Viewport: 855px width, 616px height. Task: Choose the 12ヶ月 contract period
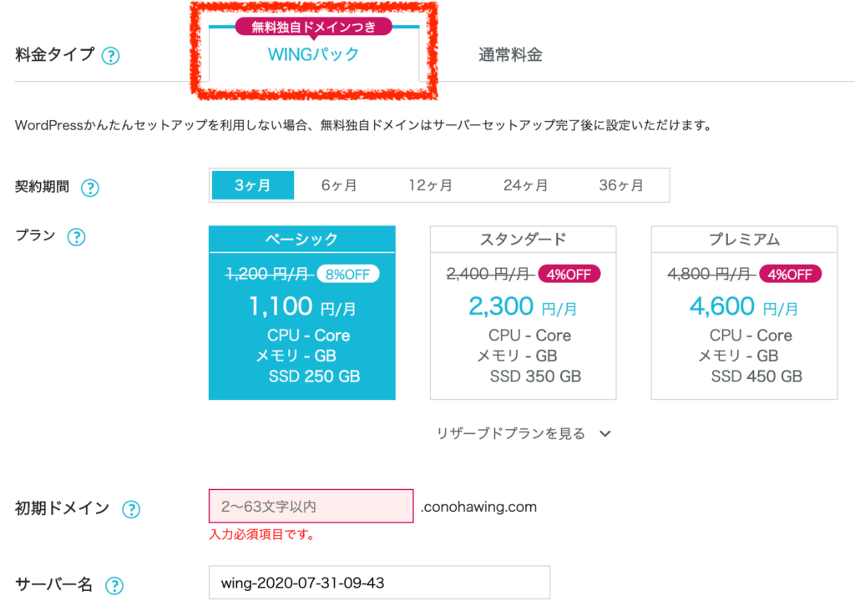431,185
